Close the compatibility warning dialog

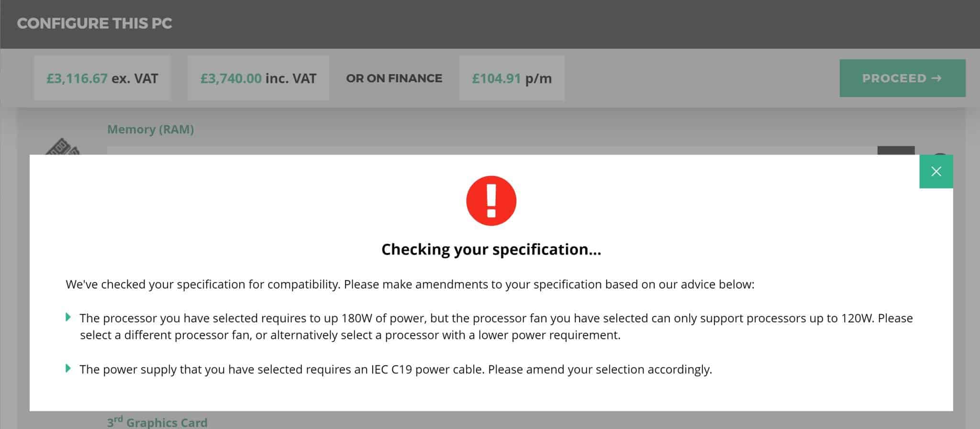pyautogui.click(x=936, y=172)
